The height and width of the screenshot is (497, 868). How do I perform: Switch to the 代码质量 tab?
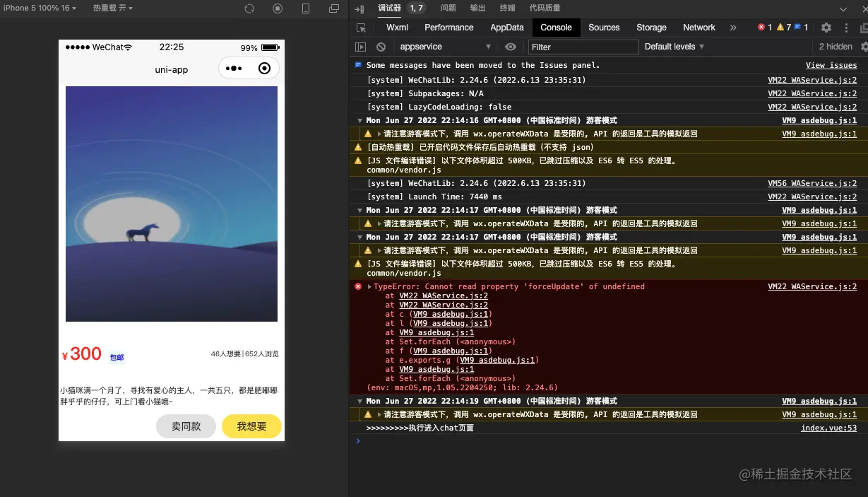[x=545, y=8]
